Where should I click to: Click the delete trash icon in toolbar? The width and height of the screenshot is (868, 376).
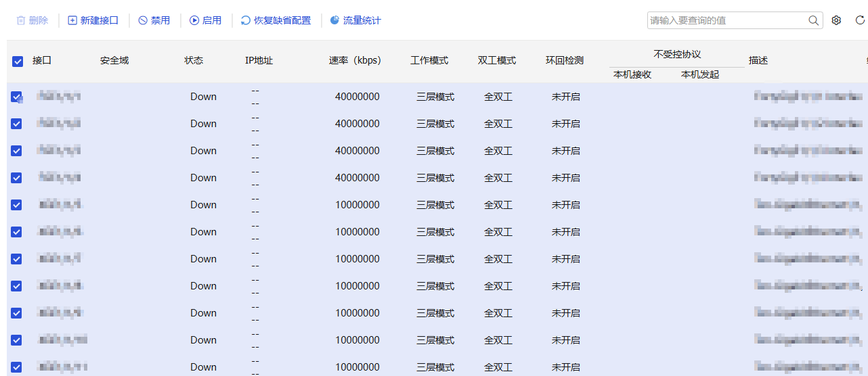[21, 20]
